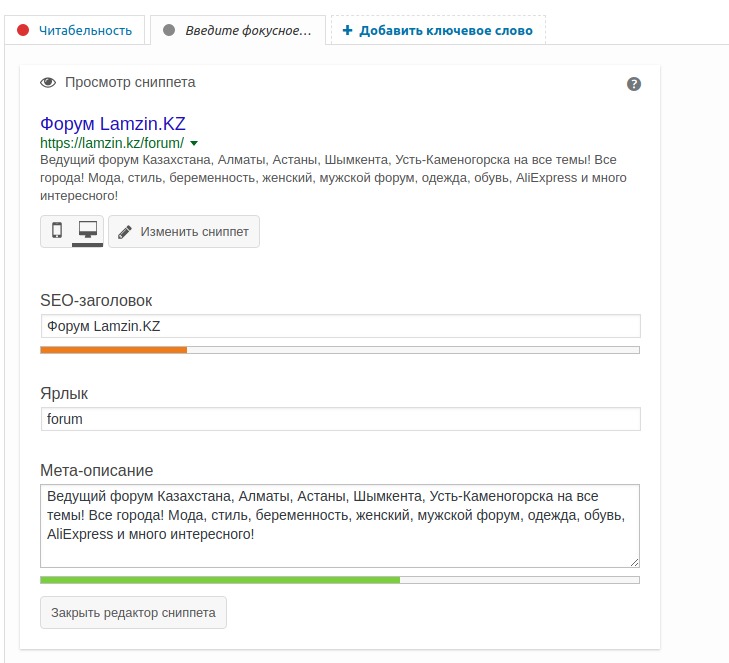Click the gray dot on the focus keyword tab
The image size is (729, 663).
169,30
